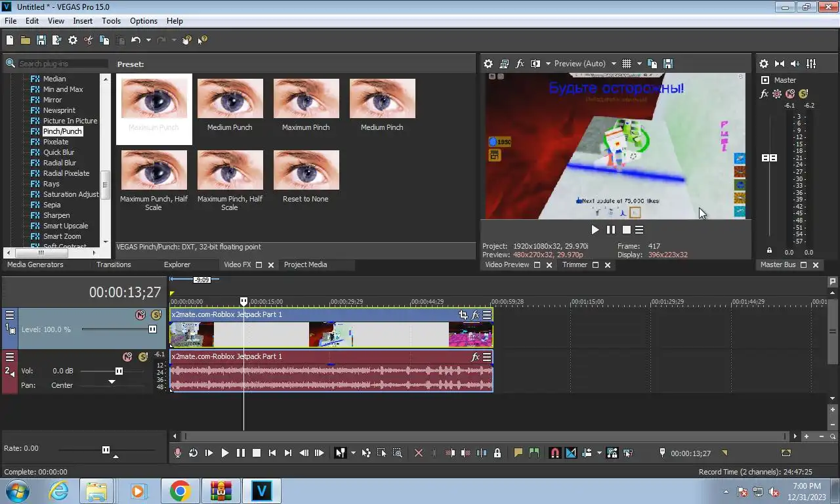
Task: Toggle Split Screen View in preview
Action: coord(535,64)
